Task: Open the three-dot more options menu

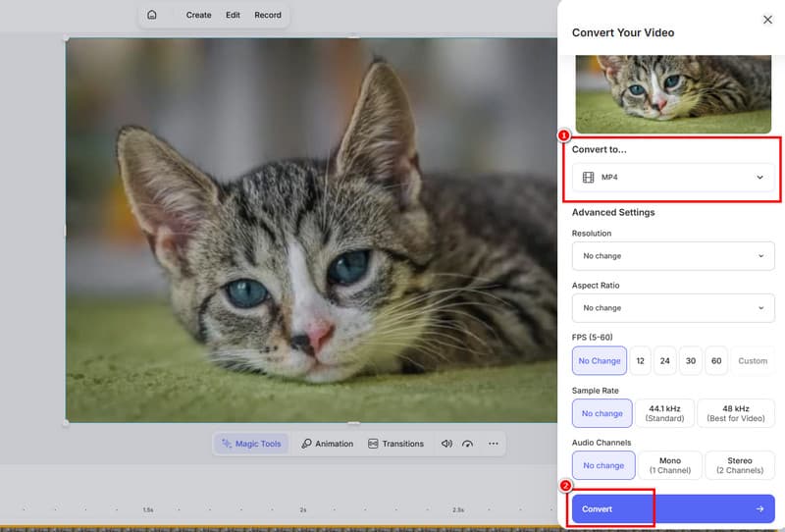Action: tap(493, 444)
